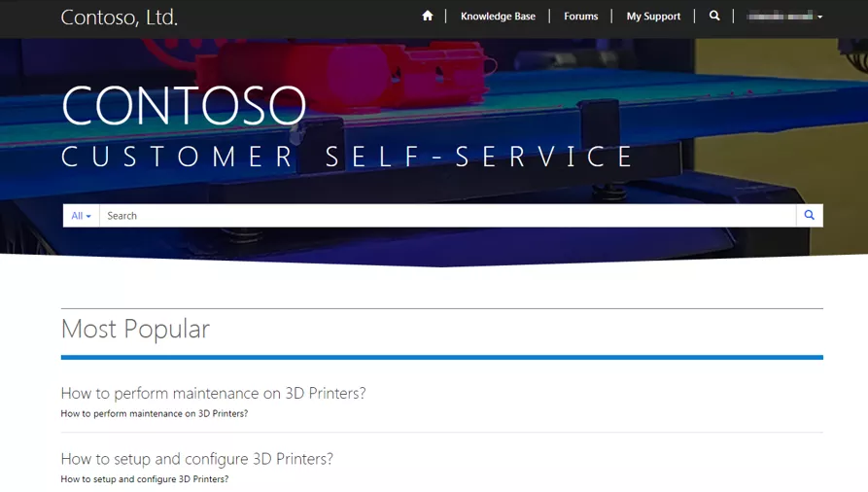Focus the Search text field

click(x=447, y=216)
